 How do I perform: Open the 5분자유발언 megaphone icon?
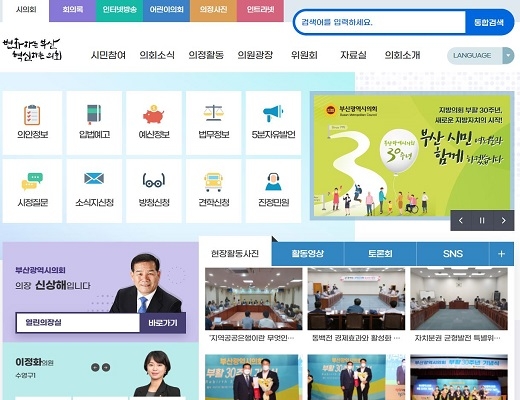click(273, 114)
